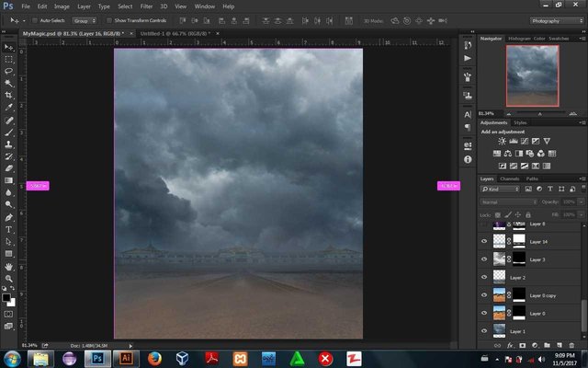Open the Photography workspace dropdown
The height and width of the screenshot is (368, 588).
point(557,20)
